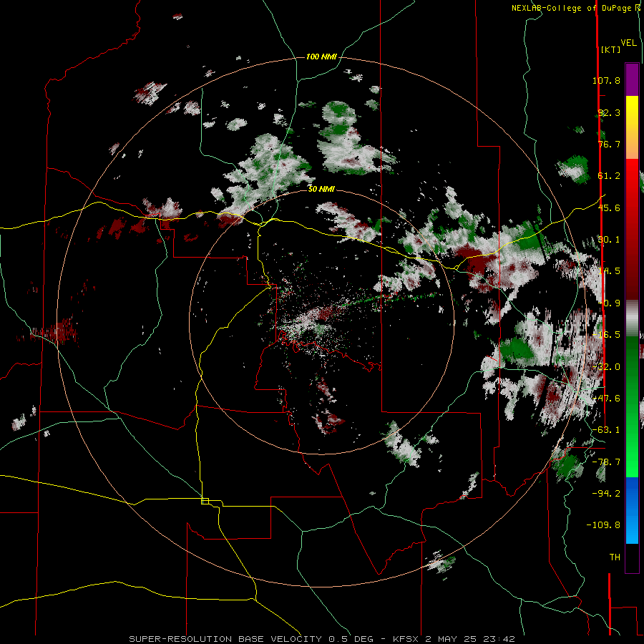Click the 61.2 legend value
Image resolution: width=644 pixels, height=644 pixels.
pyautogui.click(x=609, y=175)
